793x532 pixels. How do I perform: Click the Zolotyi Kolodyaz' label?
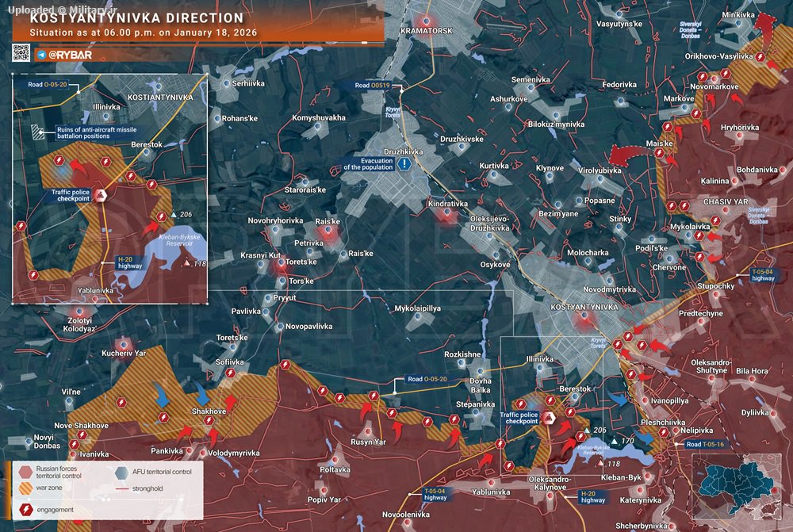click(x=80, y=324)
